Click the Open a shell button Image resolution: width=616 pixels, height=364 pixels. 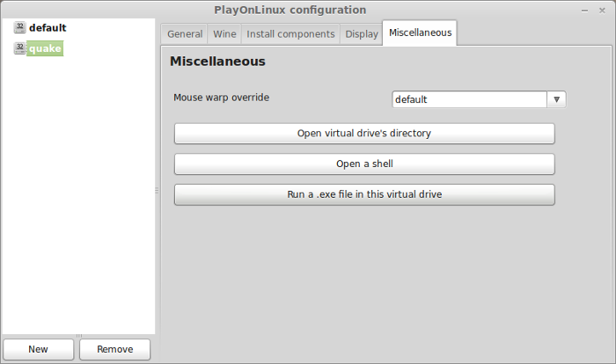pos(364,164)
